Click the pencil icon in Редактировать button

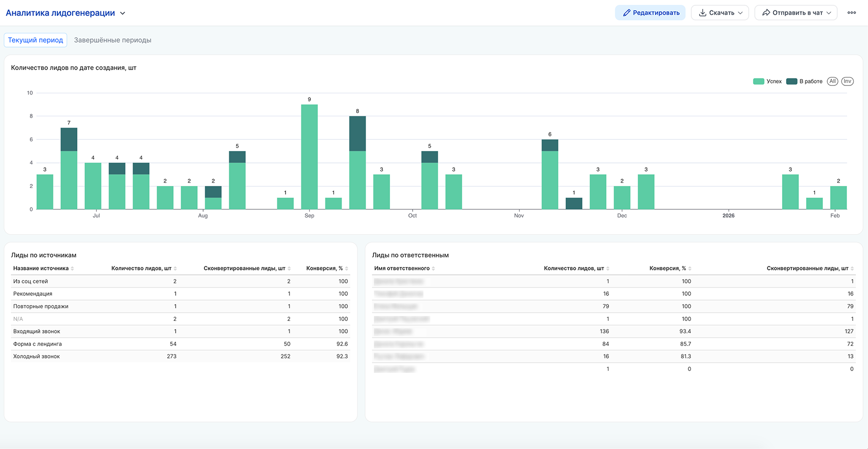pyautogui.click(x=627, y=13)
